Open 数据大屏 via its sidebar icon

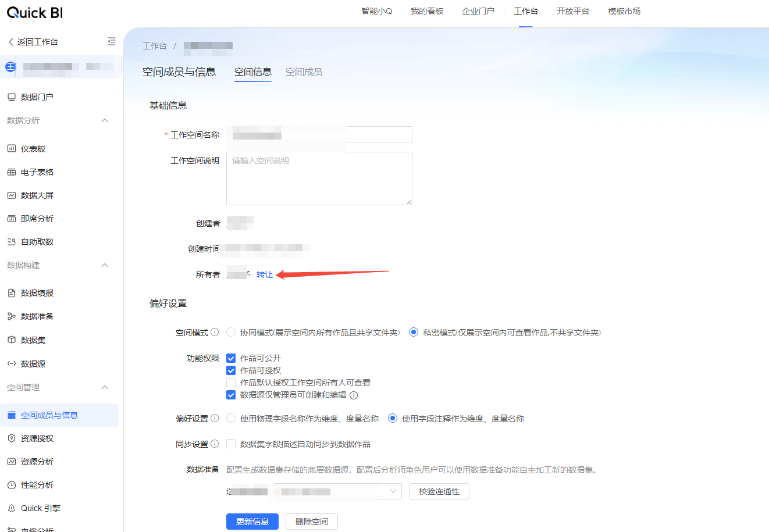coord(12,195)
